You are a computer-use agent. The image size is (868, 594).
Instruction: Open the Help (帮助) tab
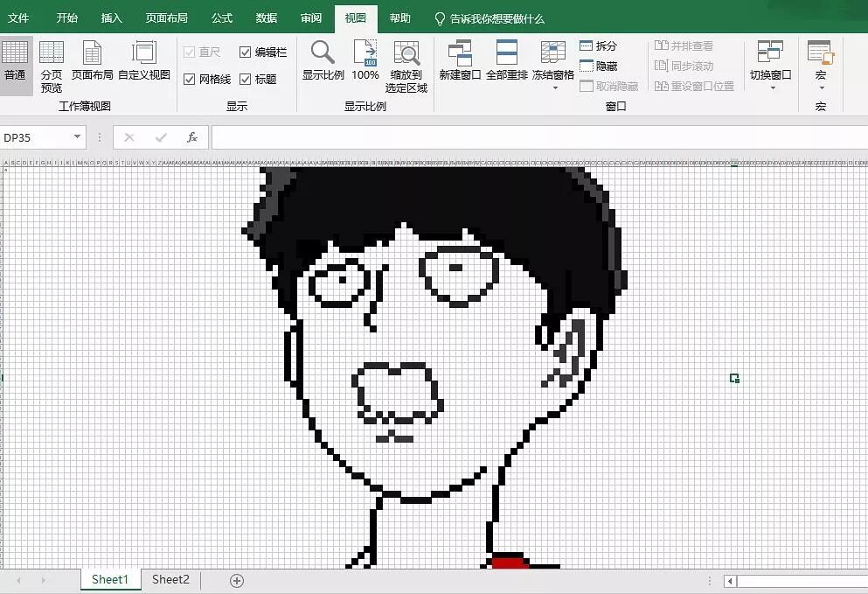(399, 17)
